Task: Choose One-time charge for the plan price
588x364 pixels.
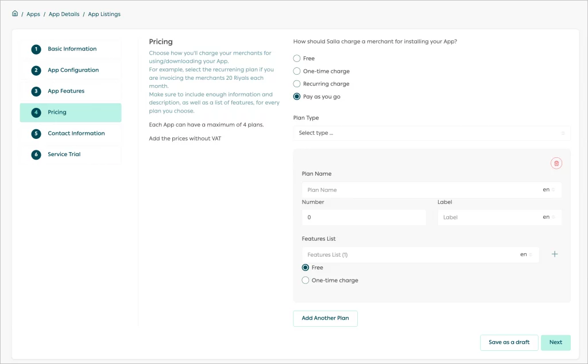Action: 305,280
